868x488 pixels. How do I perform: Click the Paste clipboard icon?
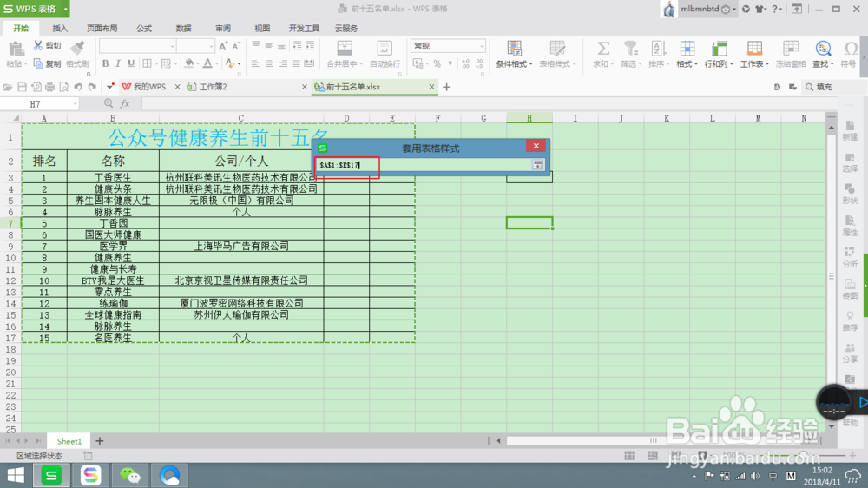click(x=16, y=49)
